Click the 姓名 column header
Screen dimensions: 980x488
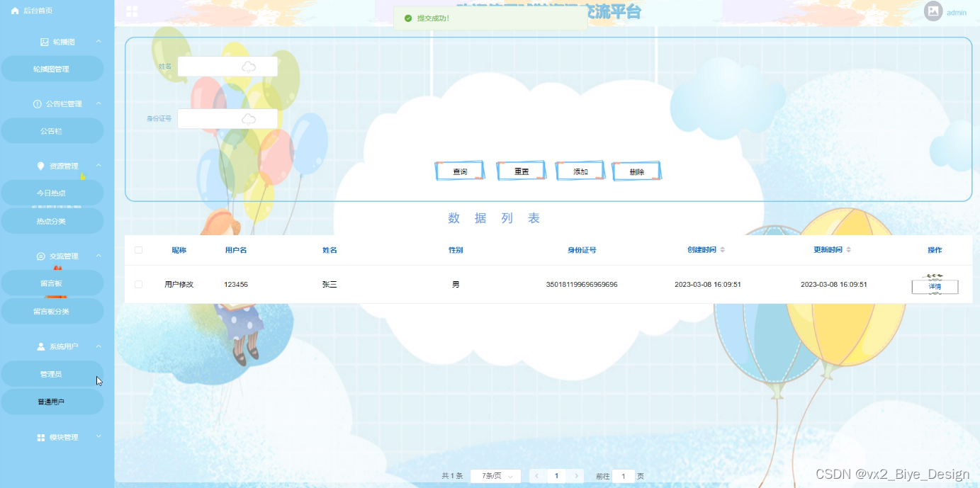330,250
